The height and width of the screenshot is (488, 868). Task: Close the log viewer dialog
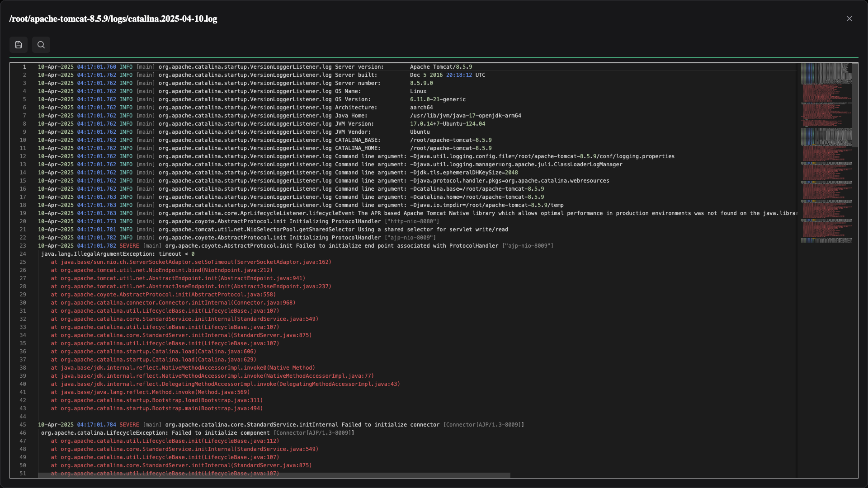coord(849,19)
